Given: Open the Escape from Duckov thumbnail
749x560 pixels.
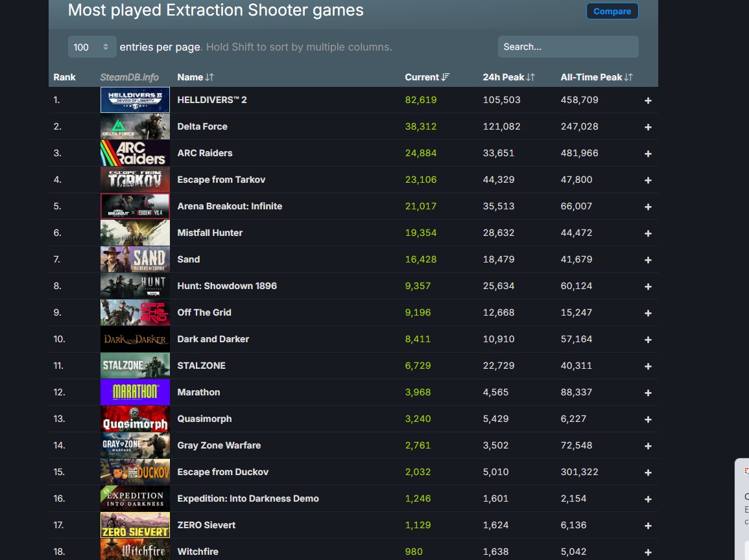Looking at the screenshot, I should pyautogui.click(x=135, y=472).
